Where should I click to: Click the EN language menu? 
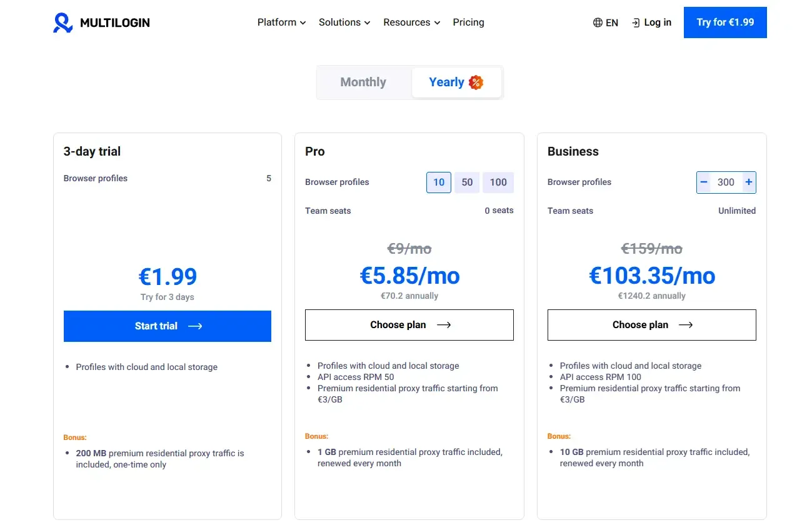(x=606, y=22)
